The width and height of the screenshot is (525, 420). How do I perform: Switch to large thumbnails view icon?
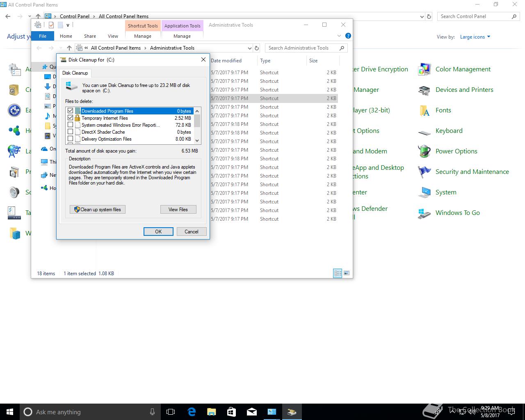pyautogui.click(x=347, y=273)
